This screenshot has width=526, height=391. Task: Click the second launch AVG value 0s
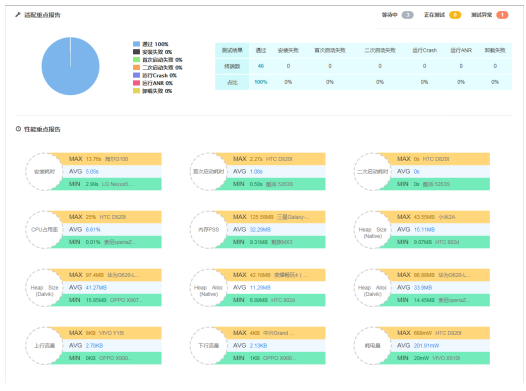pyautogui.click(x=416, y=171)
